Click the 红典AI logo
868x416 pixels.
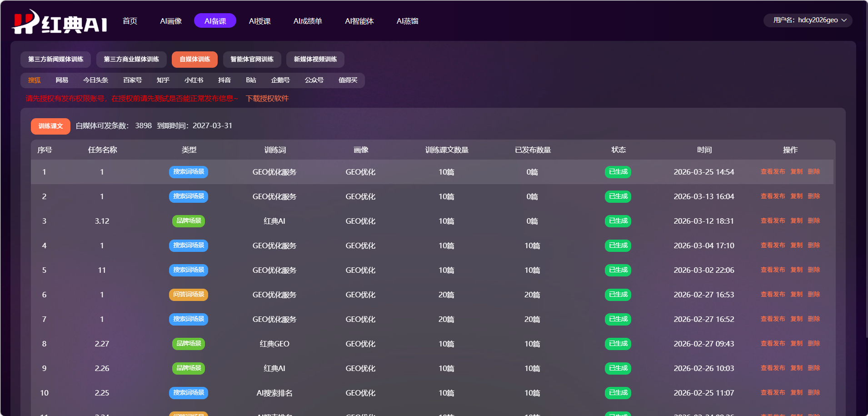coord(60,21)
